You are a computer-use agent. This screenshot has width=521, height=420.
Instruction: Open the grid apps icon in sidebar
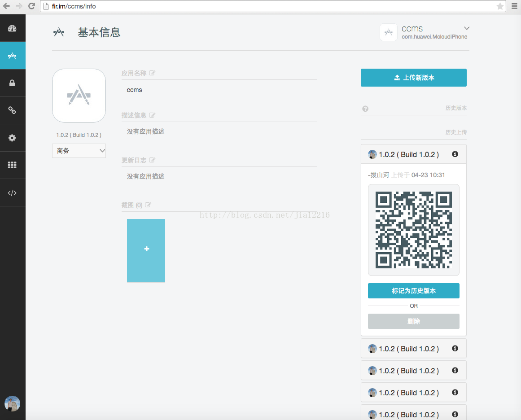[12, 165]
